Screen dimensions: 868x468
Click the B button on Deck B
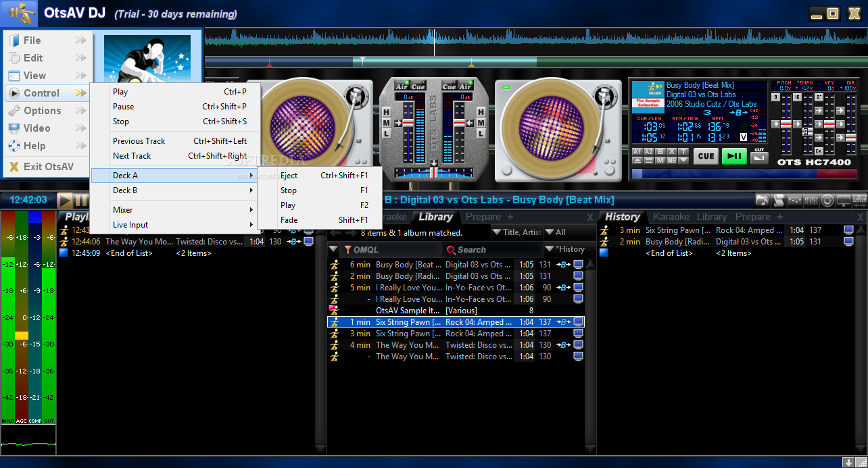coord(660,151)
